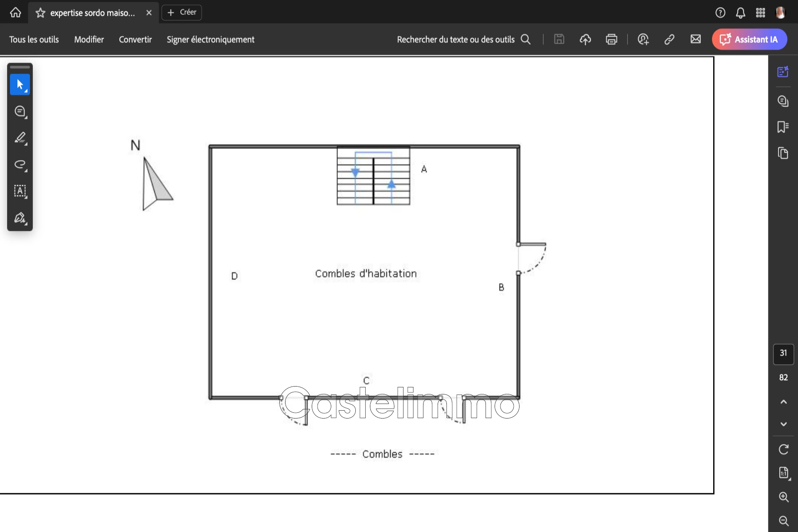
Task: Rotate the page view
Action: [x=783, y=449]
